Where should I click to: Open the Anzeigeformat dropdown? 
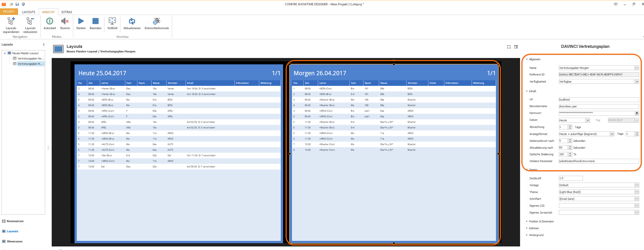[612, 134]
